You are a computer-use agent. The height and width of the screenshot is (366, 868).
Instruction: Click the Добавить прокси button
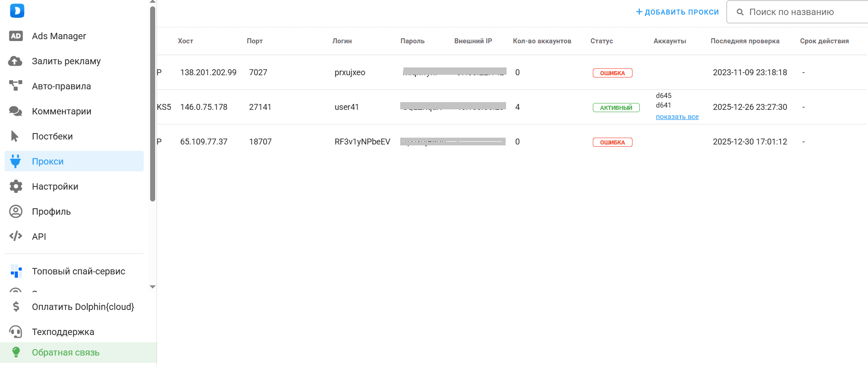tap(677, 12)
